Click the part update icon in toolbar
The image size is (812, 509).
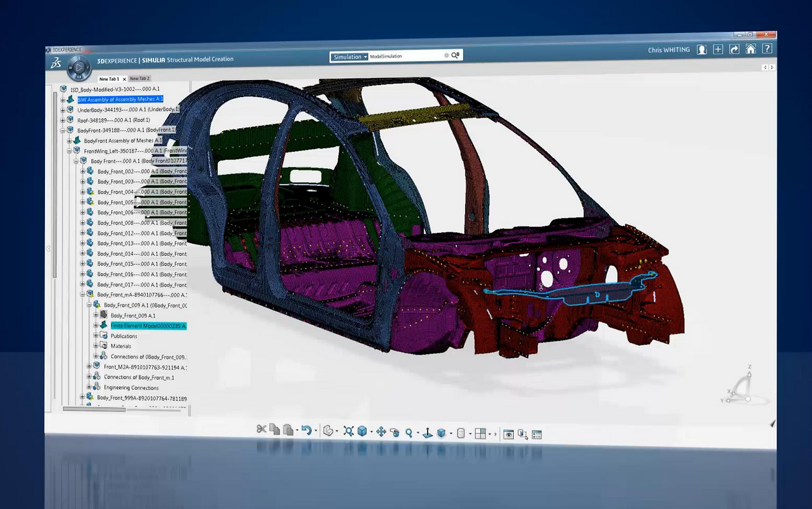(328, 431)
